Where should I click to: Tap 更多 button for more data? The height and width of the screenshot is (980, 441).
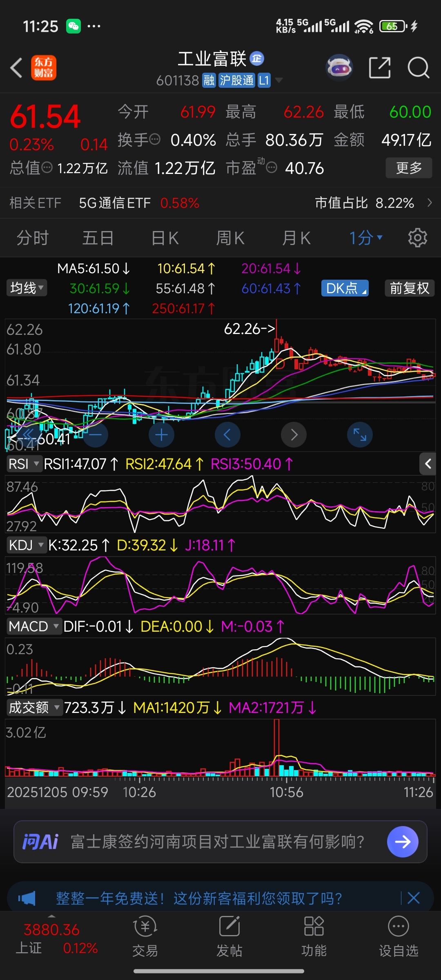(409, 168)
